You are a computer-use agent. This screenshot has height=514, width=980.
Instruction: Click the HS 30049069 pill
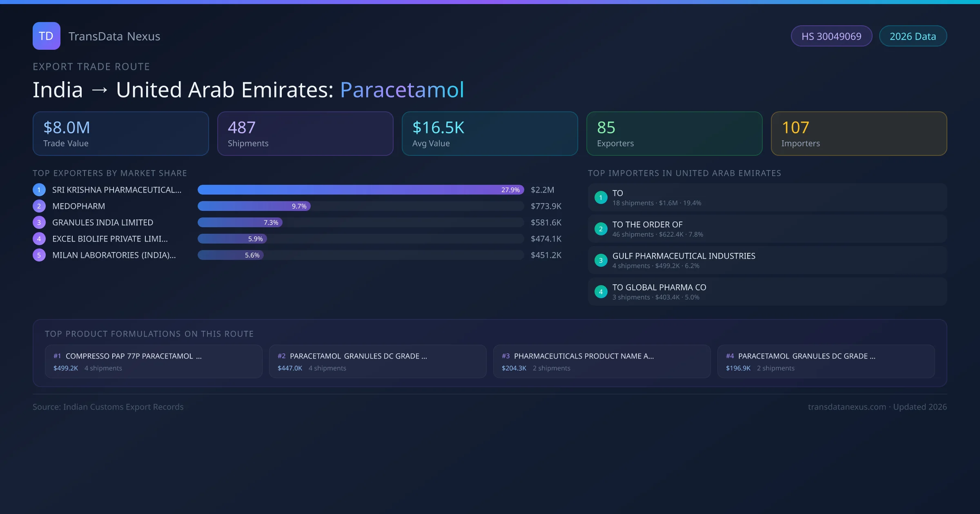(x=831, y=36)
